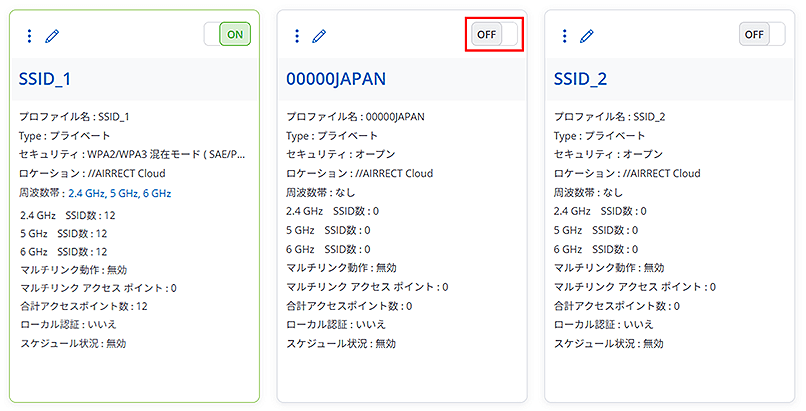
Task: Enable the 00000JAPAN OFF toggle
Action: point(495,34)
